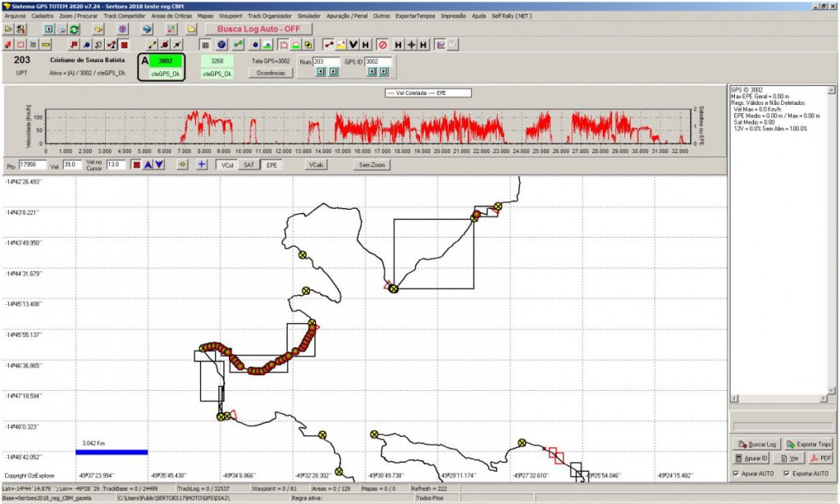
Task: Click inside the Pto input field
Action: pos(33,165)
